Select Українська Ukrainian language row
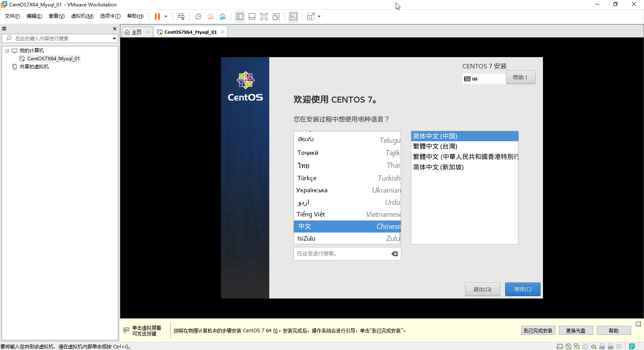This screenshot has width=644, height=350. coord(347,190)
